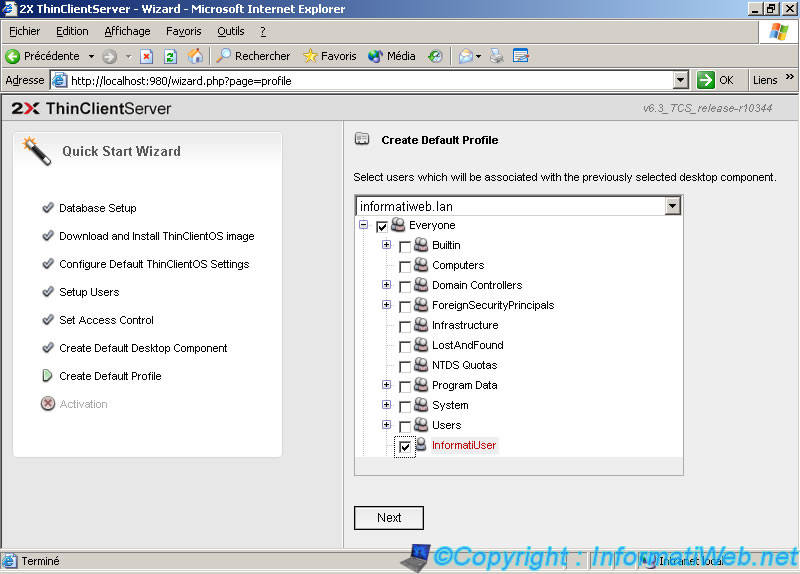
Task: Check the Domain Controllers checkbox
Action: pos(405,287)
